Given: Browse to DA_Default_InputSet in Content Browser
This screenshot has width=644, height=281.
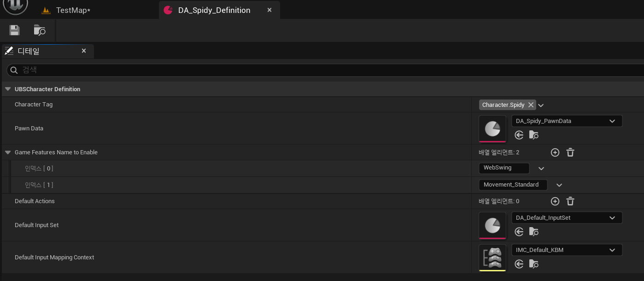Looking at the screenshot, I should tap(534, 232).
